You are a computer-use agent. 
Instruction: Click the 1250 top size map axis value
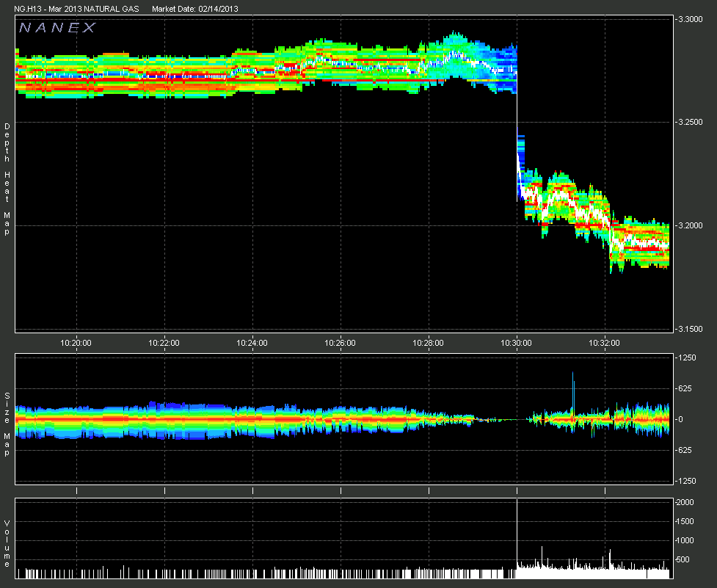[x=686, y=357]
